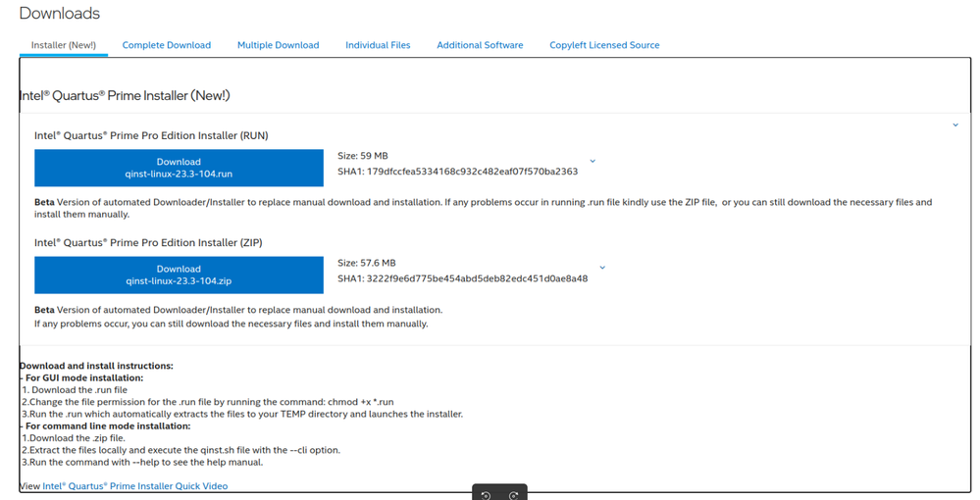The height and width of the screenshot is (500, 980).
Task: Click "1.Download the .zip file." step
Action: [x=74, y=438]
